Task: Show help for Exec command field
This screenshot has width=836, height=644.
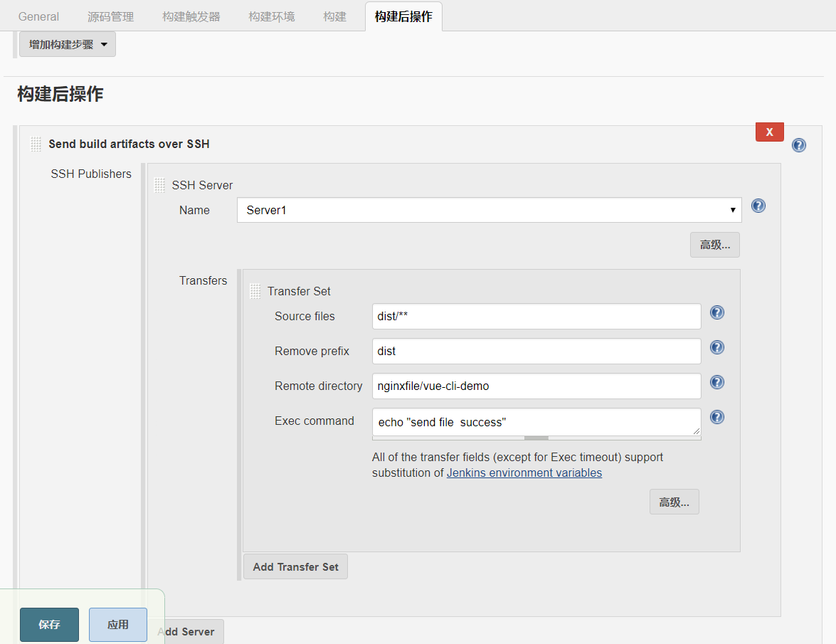Action: [x=717, y=417]
